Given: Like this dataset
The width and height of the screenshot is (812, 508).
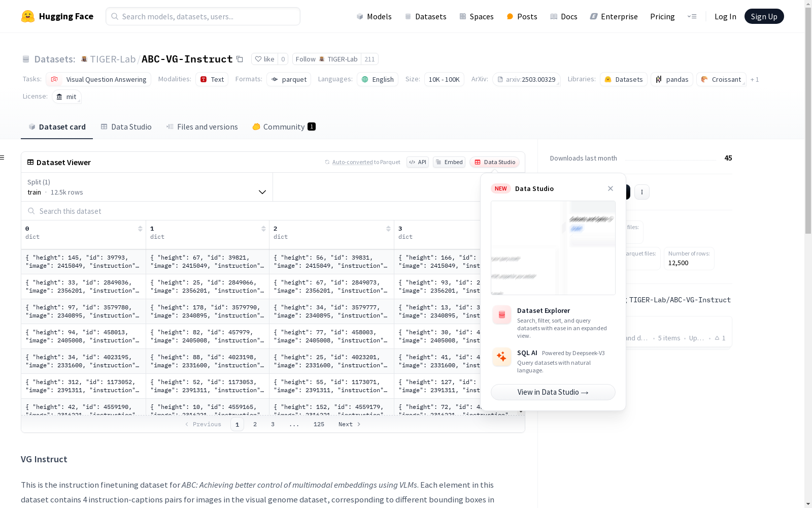Looking at the screenshot, I should coord(264,59).
